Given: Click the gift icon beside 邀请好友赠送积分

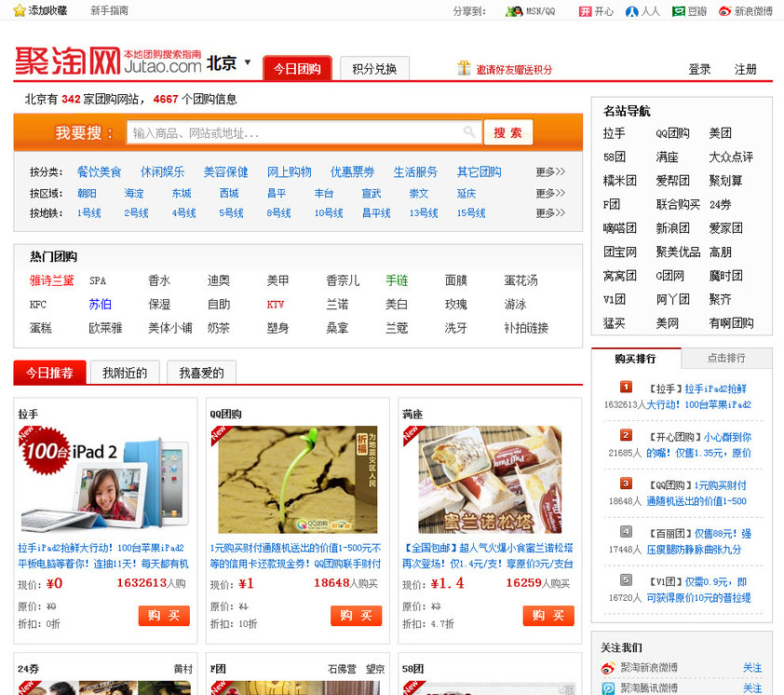Looking at the screenshot, I should tap(464, 68).
